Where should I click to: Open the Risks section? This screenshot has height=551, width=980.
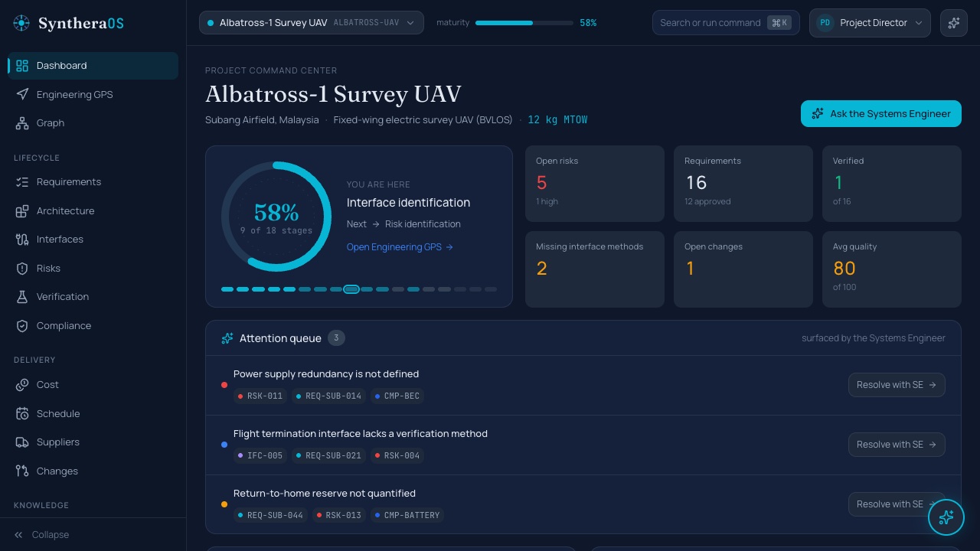tap(93, 269)
